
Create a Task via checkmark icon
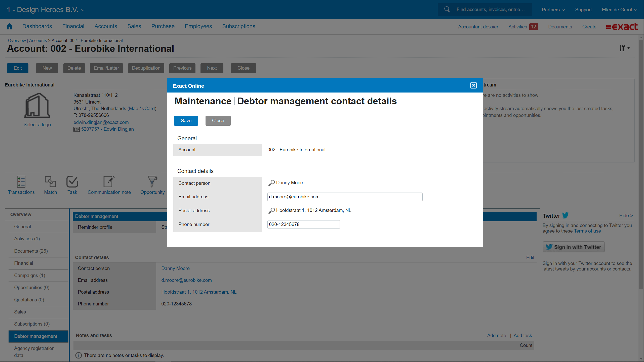pyautogui.click(x=72, y=182)
